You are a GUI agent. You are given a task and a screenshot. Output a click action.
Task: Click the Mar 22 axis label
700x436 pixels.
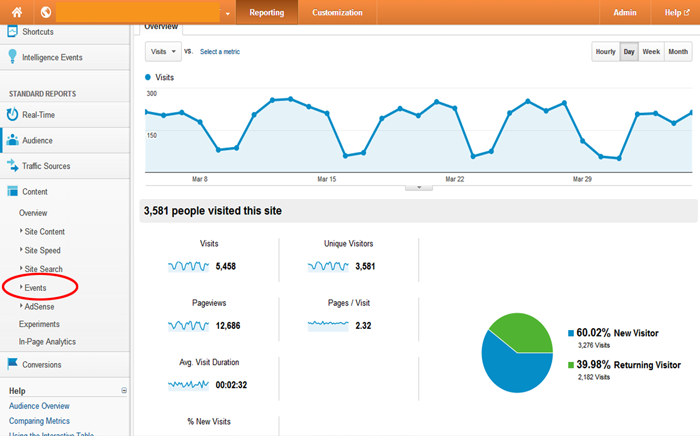tap(454, 179)
